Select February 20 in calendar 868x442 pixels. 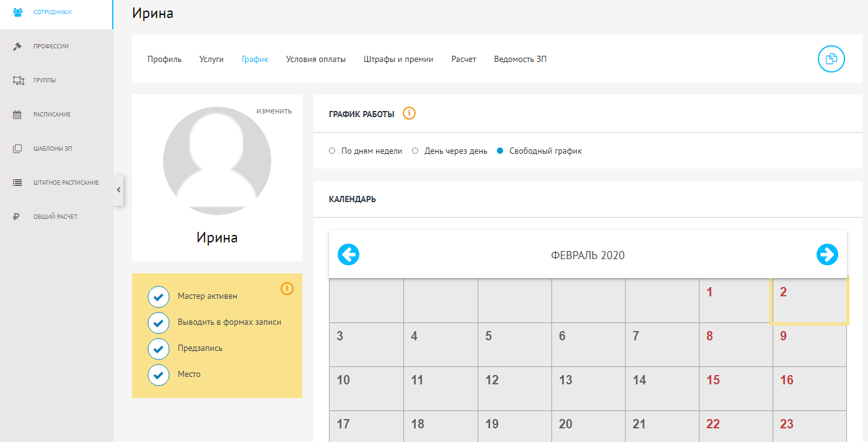click(x=589, y=427)
